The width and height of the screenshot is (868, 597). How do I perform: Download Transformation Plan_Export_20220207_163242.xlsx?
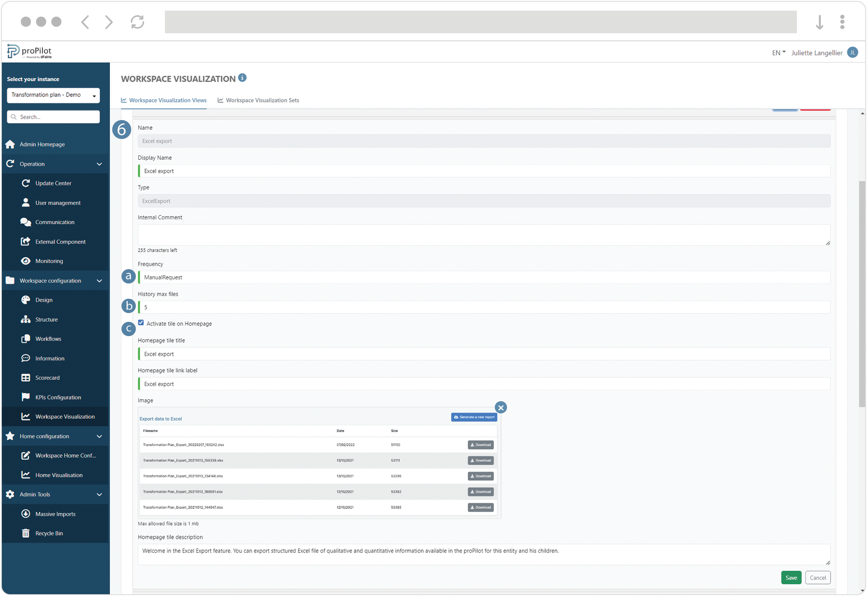coord(480,445)
